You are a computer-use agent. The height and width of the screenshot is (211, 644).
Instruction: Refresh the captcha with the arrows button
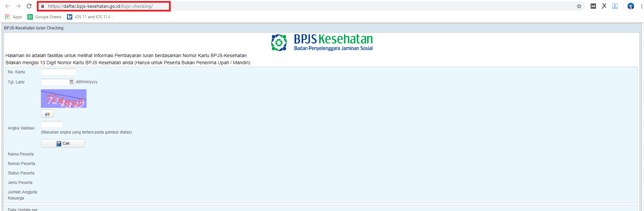click(47, 114)
